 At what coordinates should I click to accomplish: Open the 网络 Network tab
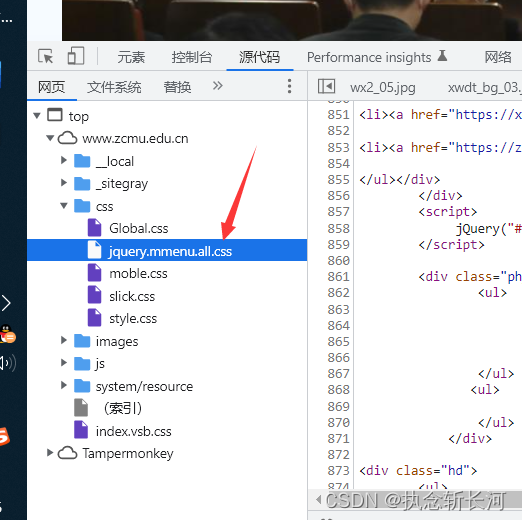tap(498, 57)
